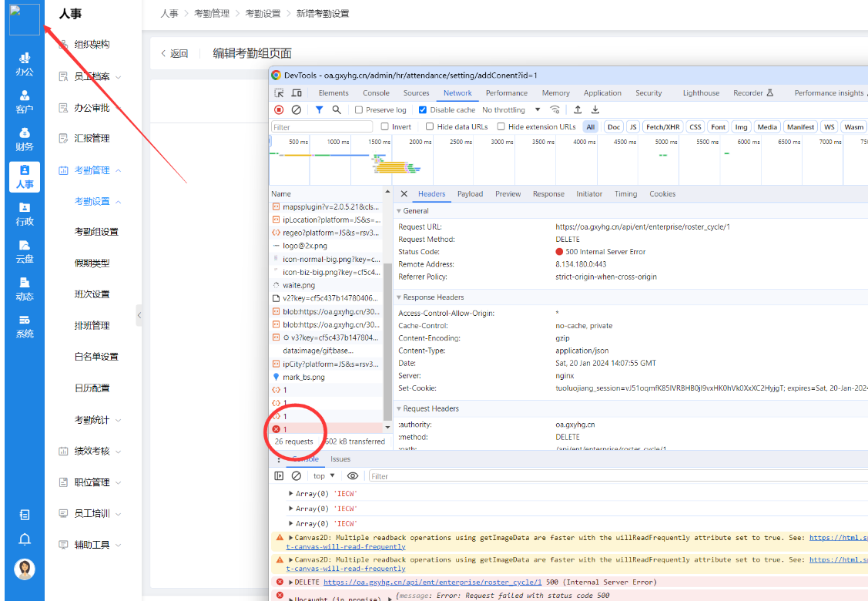Viewport: 868px width, 601px height.
Task: Toggle the DevTools device toolbar icon
Action: (297, 93)
